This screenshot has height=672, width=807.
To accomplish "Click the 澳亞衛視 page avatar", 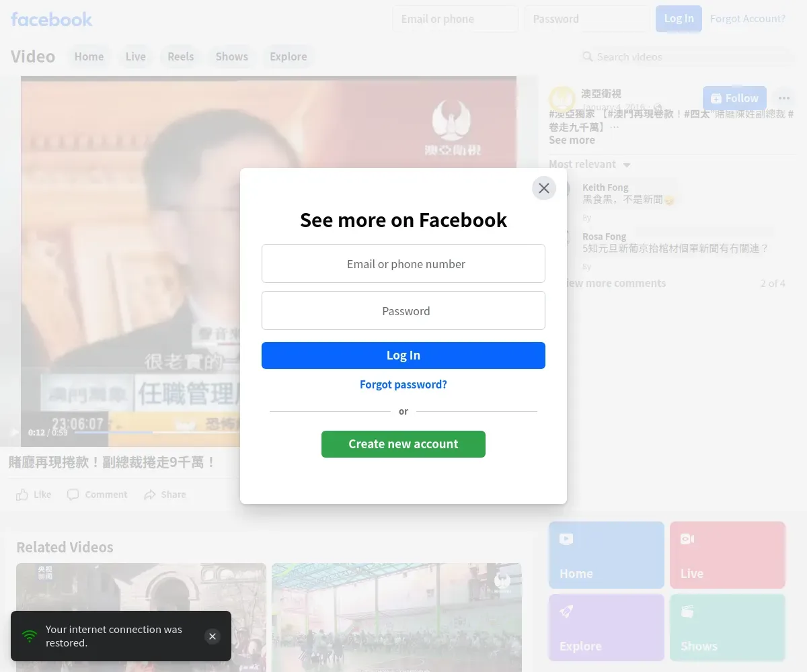I will click(x=562, y=99).
